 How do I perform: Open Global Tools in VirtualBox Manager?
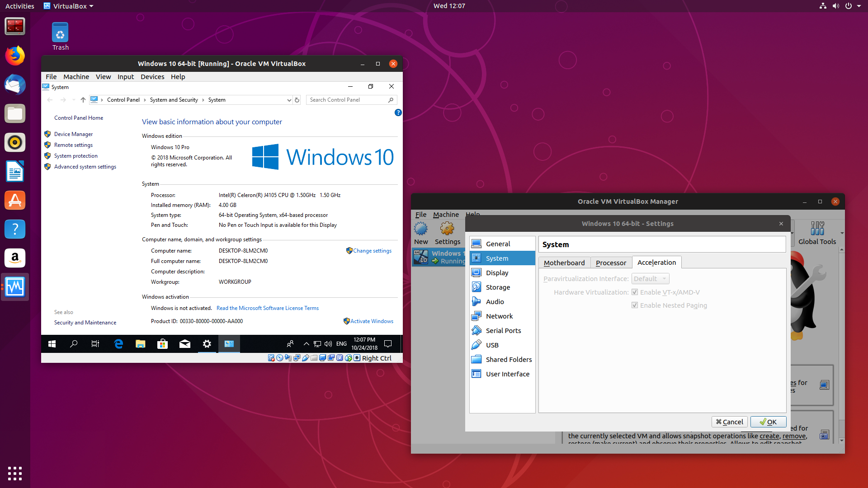pos(817,233)
